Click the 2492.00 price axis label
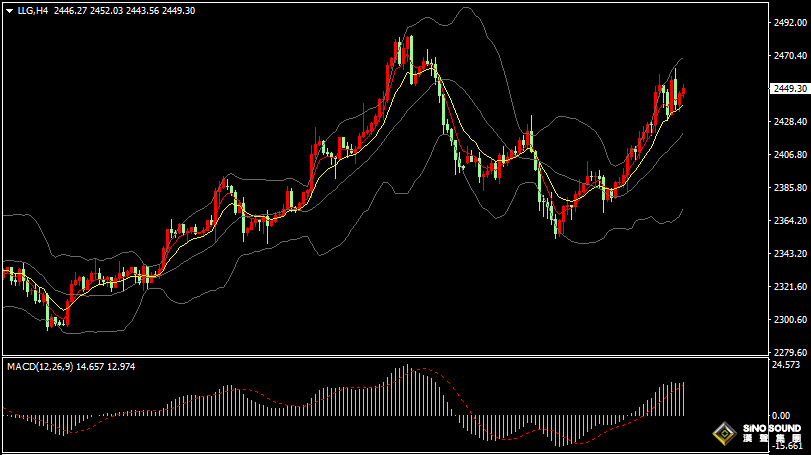Screen dimensions: 811x455 pyautogui.click(x=789, y=23)
